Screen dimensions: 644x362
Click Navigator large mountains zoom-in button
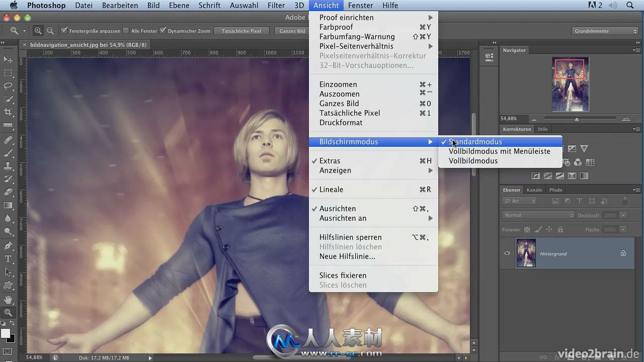pos(626,119)
